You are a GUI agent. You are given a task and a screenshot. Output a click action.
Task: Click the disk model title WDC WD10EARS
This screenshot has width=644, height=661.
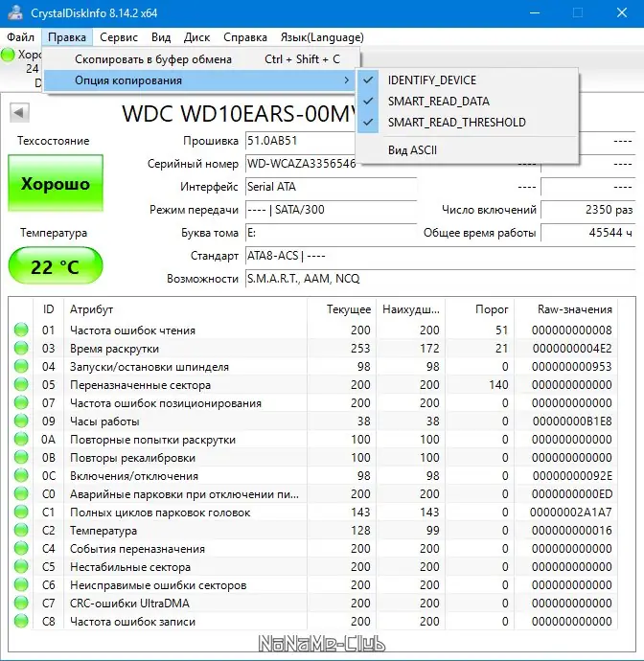pos(239,113)
